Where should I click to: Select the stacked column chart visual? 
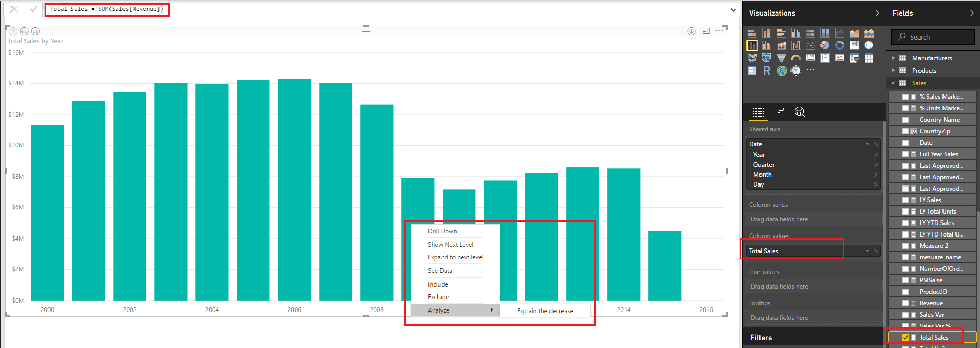[x=767, y=33]
